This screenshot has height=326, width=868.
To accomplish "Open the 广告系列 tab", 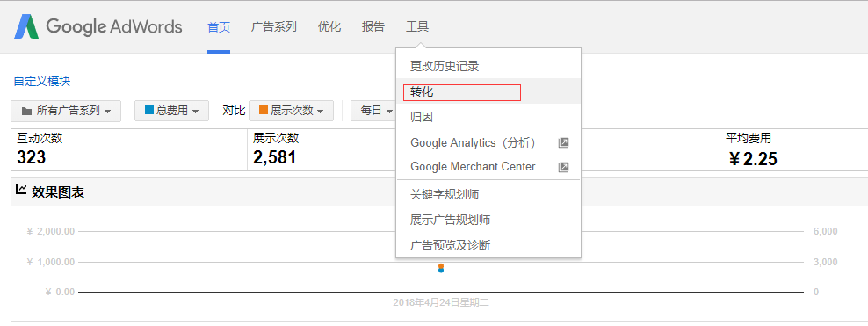I will [273, 26].
